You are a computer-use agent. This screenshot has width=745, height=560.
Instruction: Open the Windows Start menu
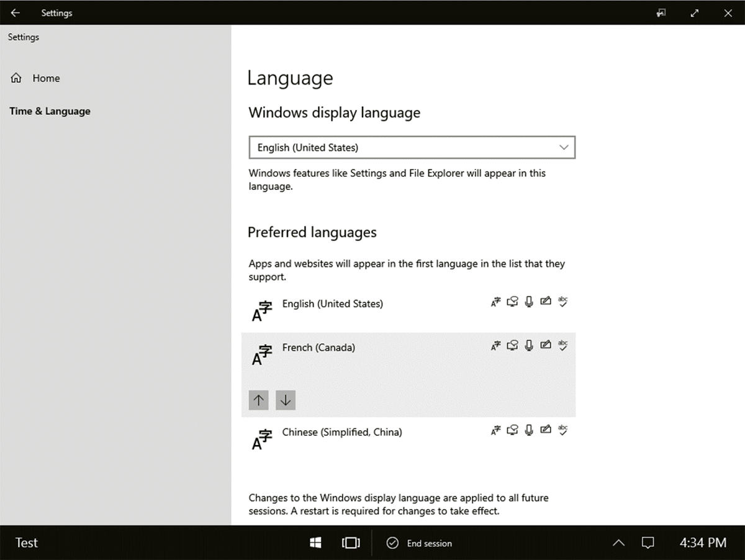[x=315, y=543]
